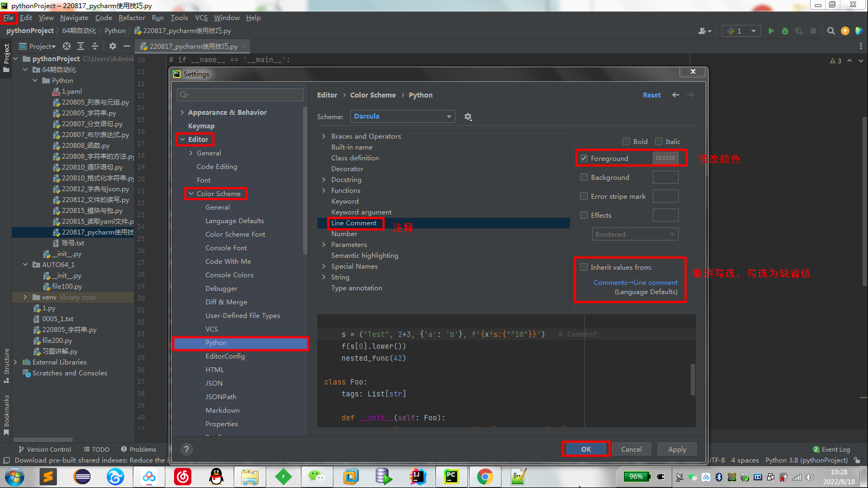Open NetEase Music red icon in taskbar
868x488 pixels.
[183, 477]
